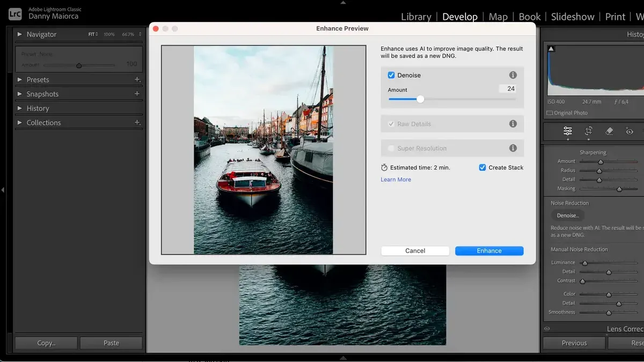Open the Super Resolution info icon

[513, 148]
